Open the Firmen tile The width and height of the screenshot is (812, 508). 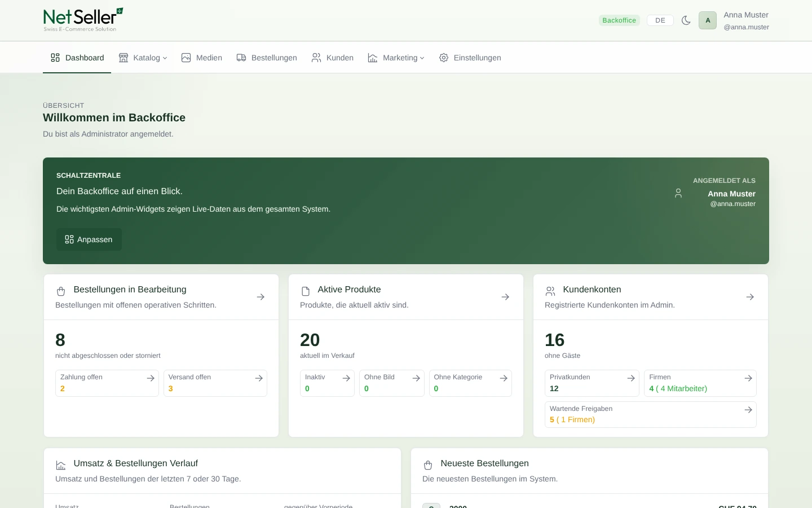700,383
